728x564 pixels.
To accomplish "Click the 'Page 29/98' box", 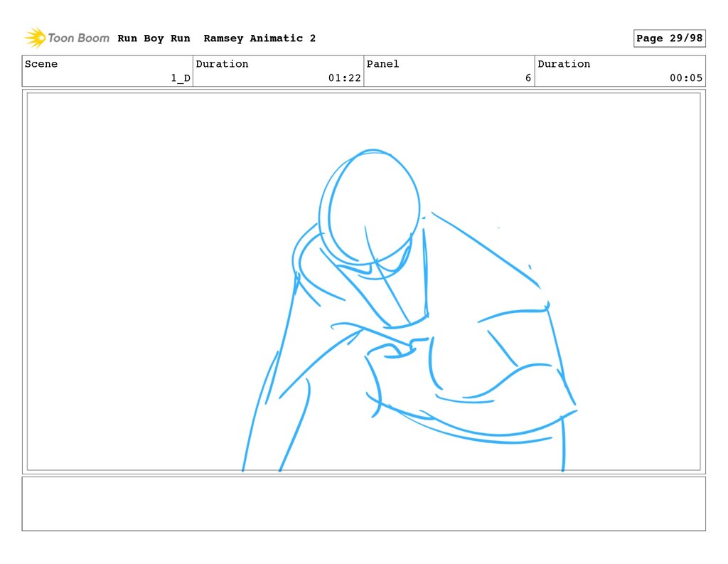I will (670, 38).
